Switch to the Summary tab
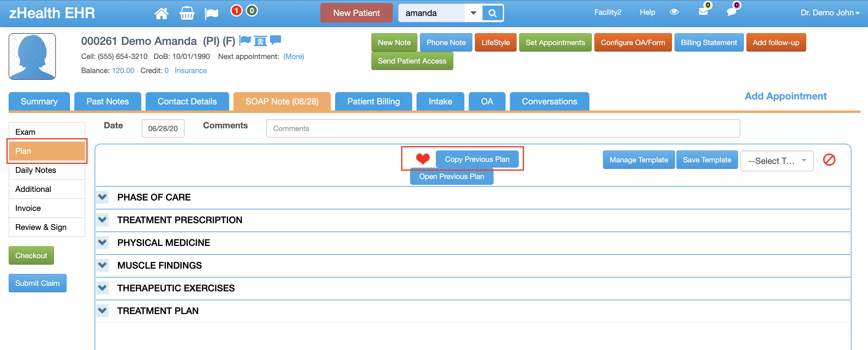868x350 pixels. click(x=39, y=101)
